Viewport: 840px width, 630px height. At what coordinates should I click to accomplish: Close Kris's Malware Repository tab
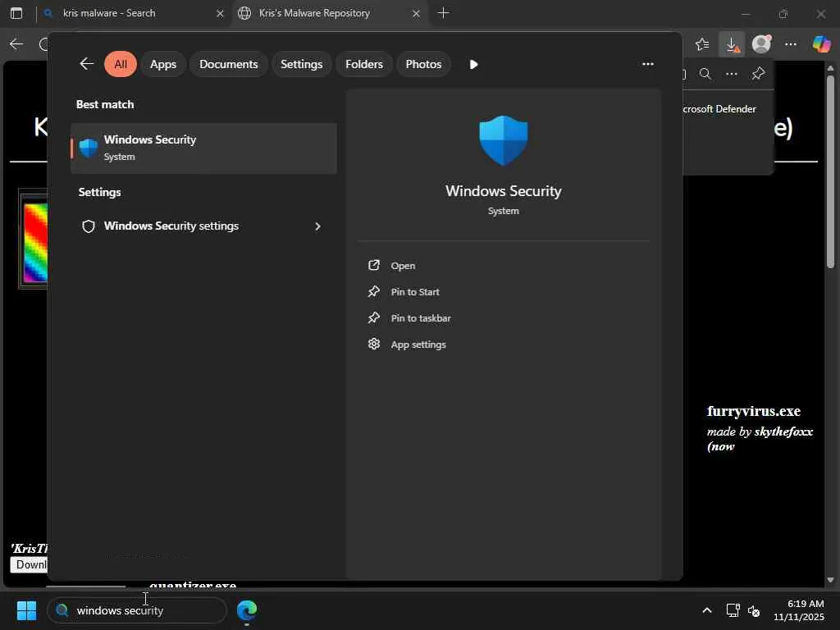[x=416, y=13]
